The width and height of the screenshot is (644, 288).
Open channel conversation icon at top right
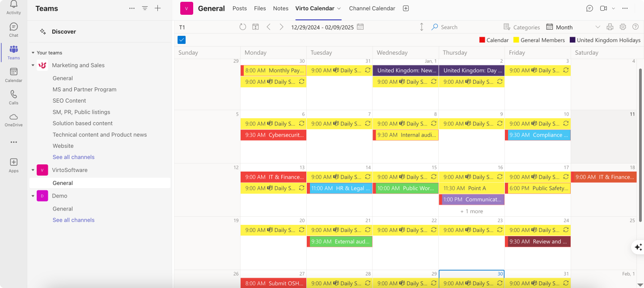(589, 9)
